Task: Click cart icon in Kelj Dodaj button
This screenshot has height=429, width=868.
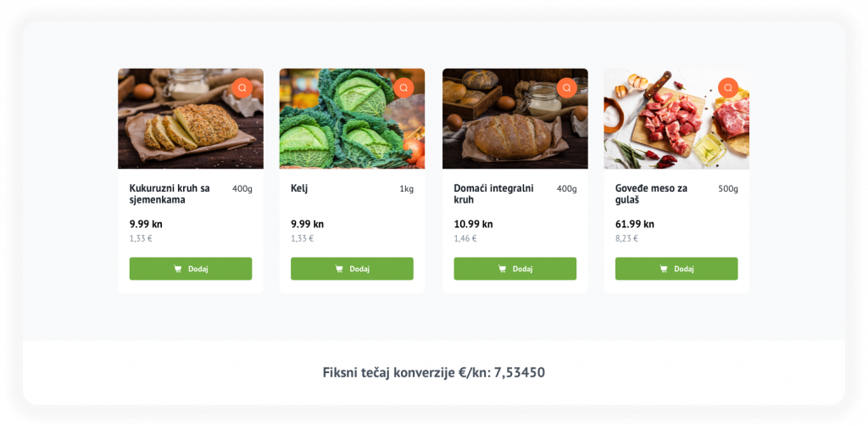Action: pos(339,269)
